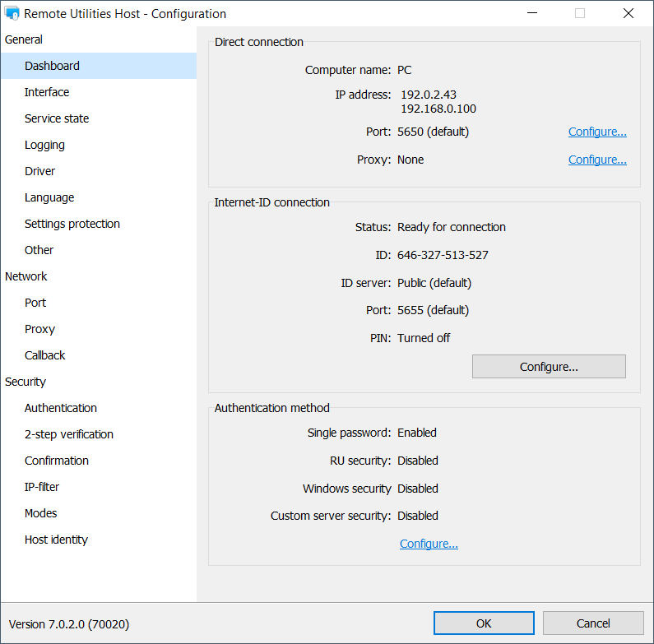Screen dimensions: 654x644
Task: Open the Interface settings page
Action: click(47, 92)
